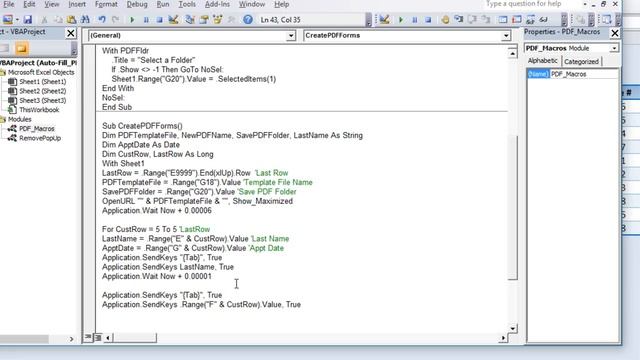This screenshot has width=640, height=360.
Task: Toggle Breakpoint with the hand icon
Action: [x=445, y=19]
